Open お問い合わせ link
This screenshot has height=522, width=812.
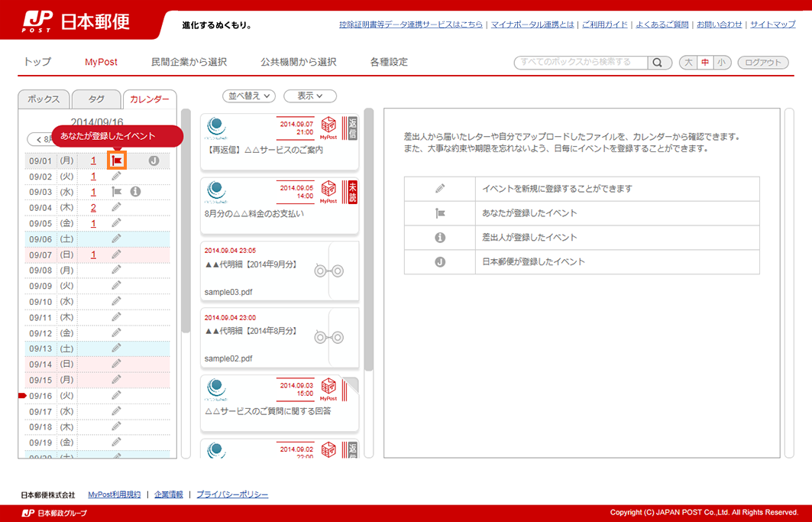[x=720, y=24]
